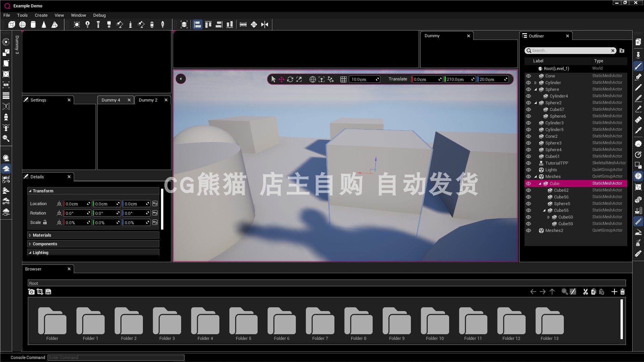Collapse the Meshes group in Outliner
Screen dimensions: 644x362
point(536,177)
